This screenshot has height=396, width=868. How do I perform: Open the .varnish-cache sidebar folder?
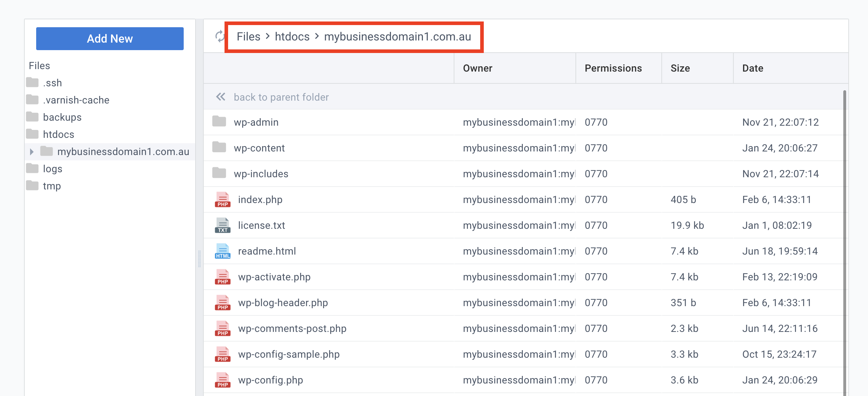(76, 100)
